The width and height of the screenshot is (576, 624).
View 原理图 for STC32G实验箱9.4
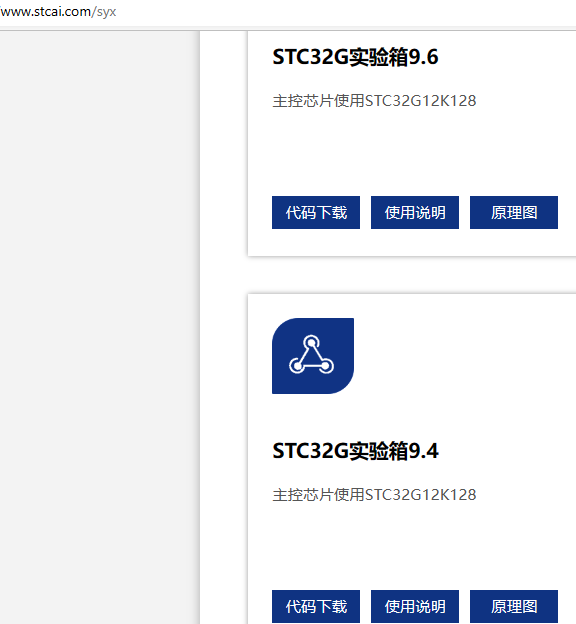coord(514,606)
